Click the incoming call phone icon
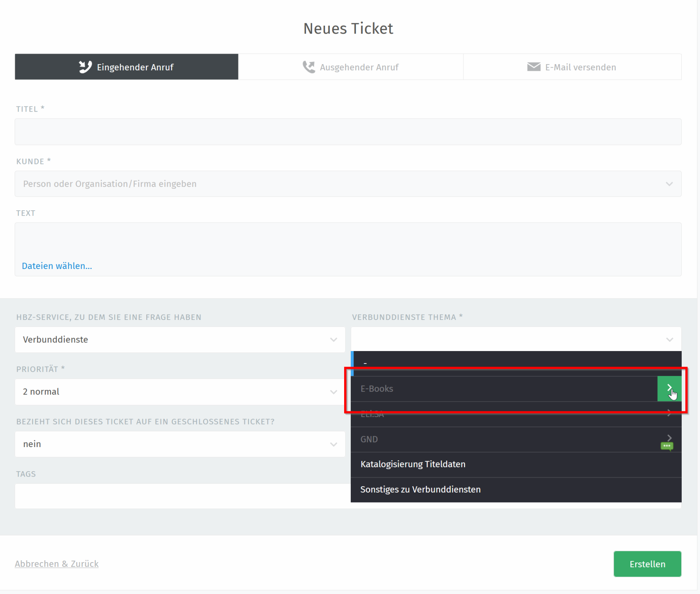 pos(85,67)
